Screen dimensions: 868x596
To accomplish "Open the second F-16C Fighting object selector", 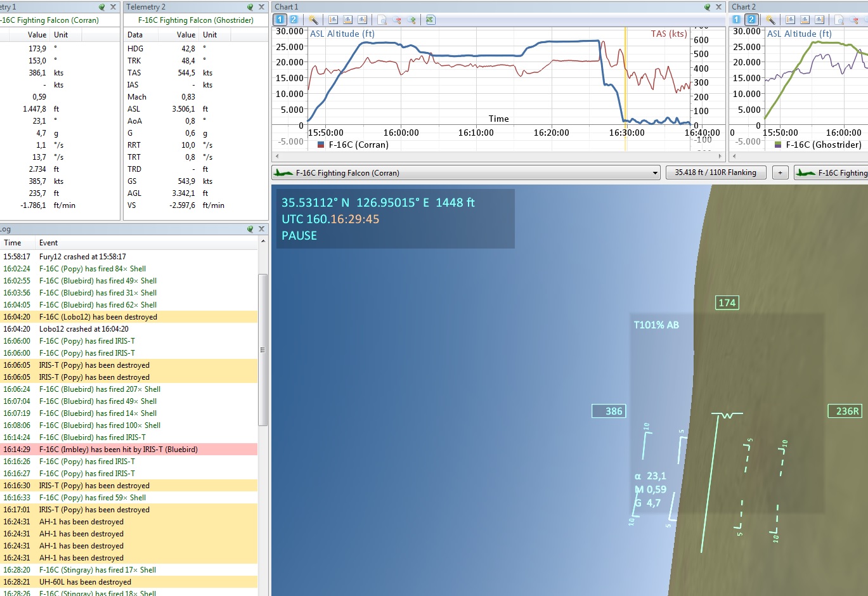I will [x=831, y=172].
